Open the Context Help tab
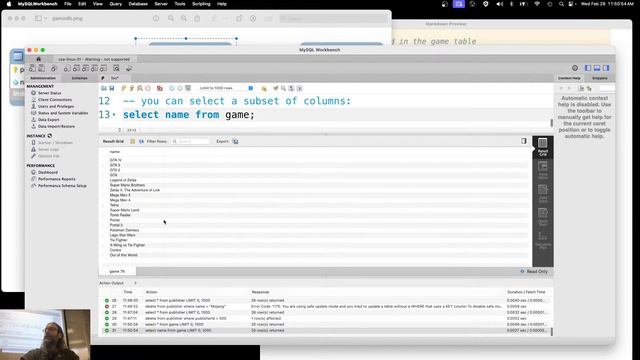The height and width of the screenshot is (360, 640). [569, 78]
